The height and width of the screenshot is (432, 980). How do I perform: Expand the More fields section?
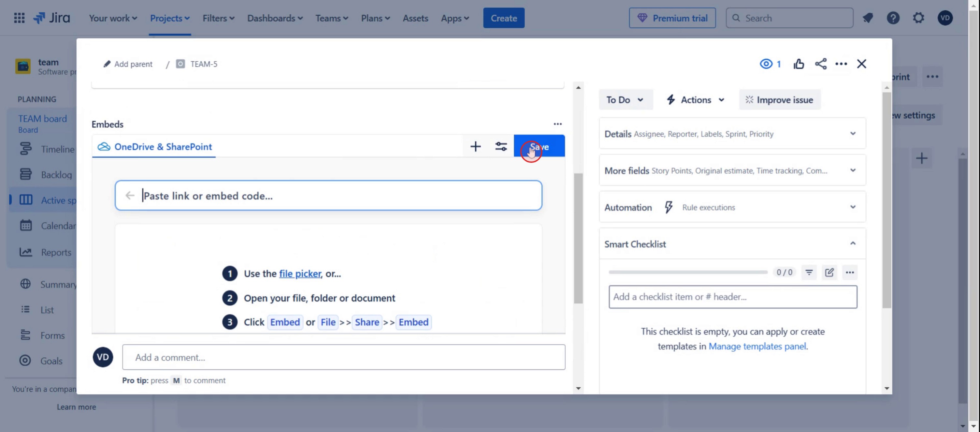(x=853, y=171)
